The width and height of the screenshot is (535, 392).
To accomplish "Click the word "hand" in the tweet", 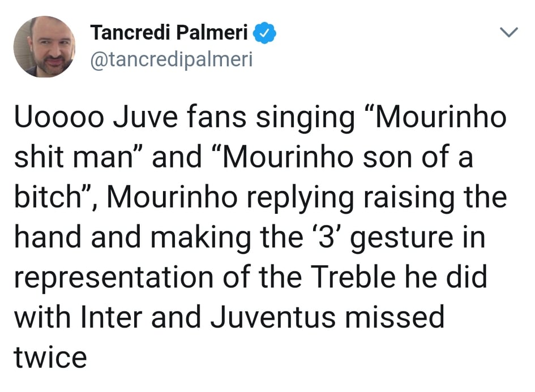I will tap(47, 238).
